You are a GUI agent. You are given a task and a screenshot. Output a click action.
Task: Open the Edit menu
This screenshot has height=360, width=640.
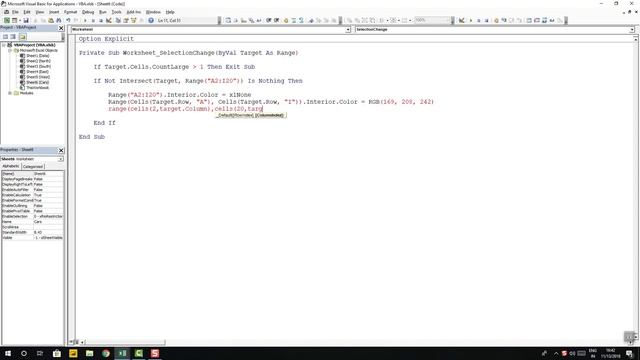(27, 12)
